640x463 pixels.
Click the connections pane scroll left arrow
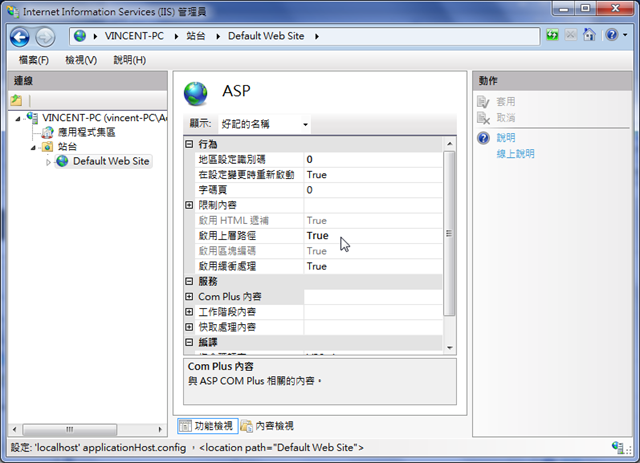coord(15,430)
